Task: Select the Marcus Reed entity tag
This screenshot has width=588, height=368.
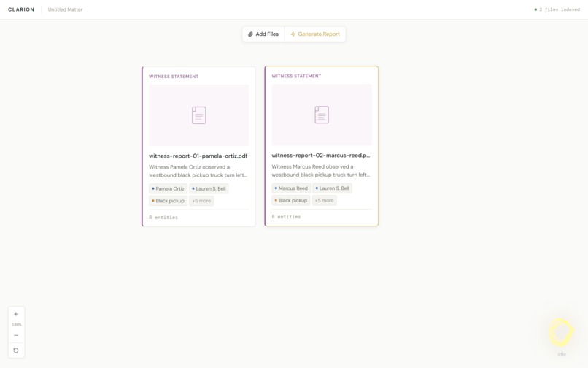Action: point(291,188)
